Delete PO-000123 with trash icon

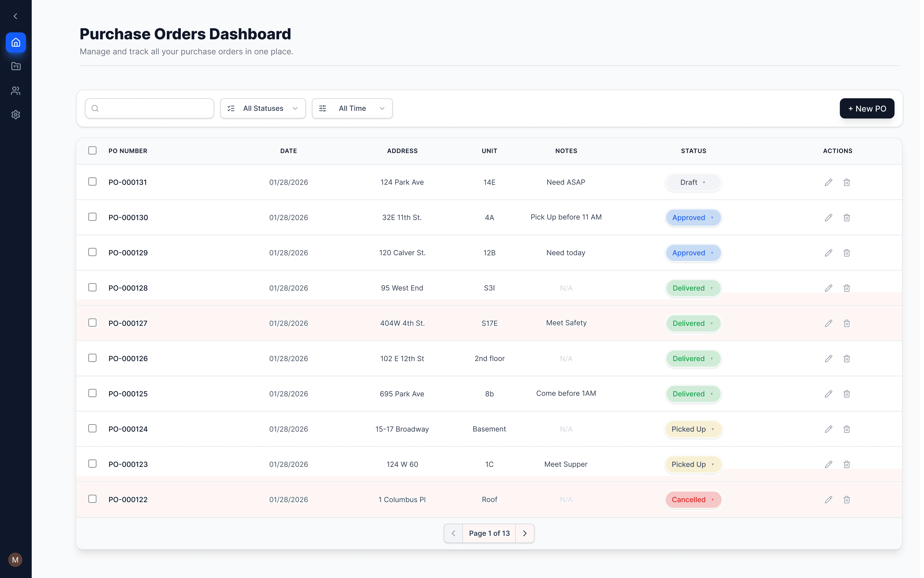pos(847,465)
